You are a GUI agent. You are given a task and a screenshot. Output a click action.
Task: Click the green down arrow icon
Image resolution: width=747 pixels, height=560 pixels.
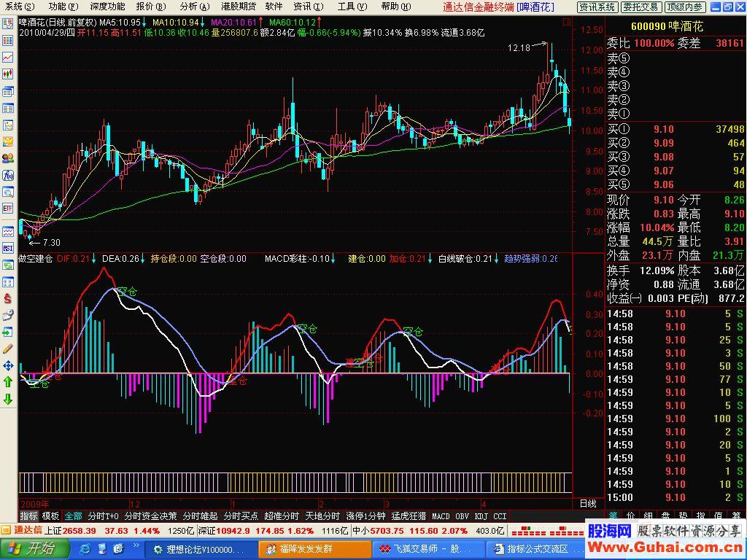[x=7, y=399]
